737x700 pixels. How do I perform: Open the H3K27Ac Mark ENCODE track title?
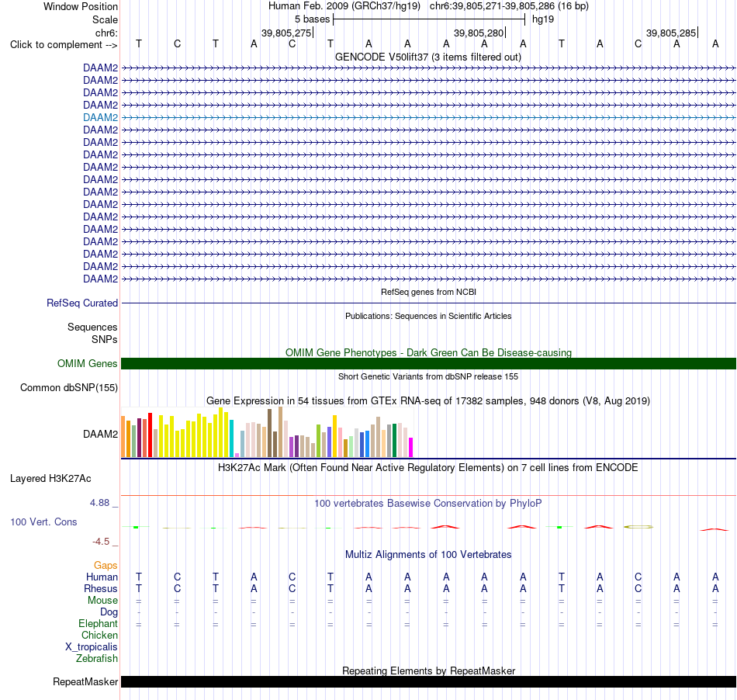[x=428, y=468]
